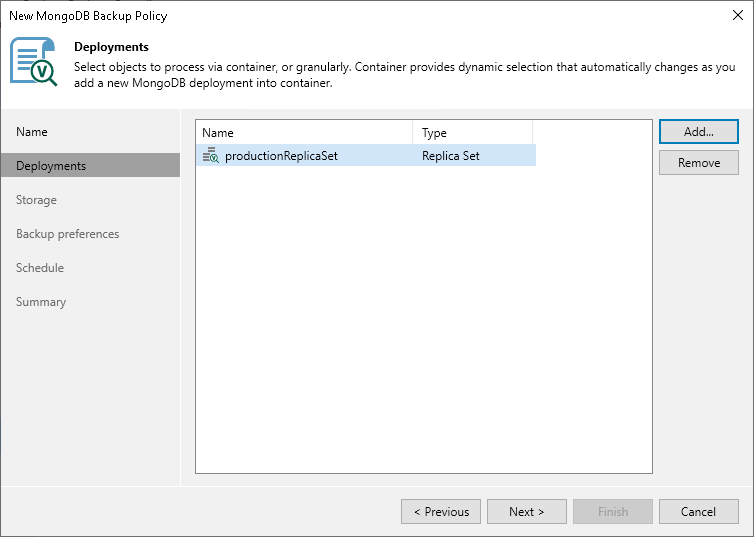Select the Deployments step in sidebar
The image size is (754, 537).
click(x=90, y=165)
